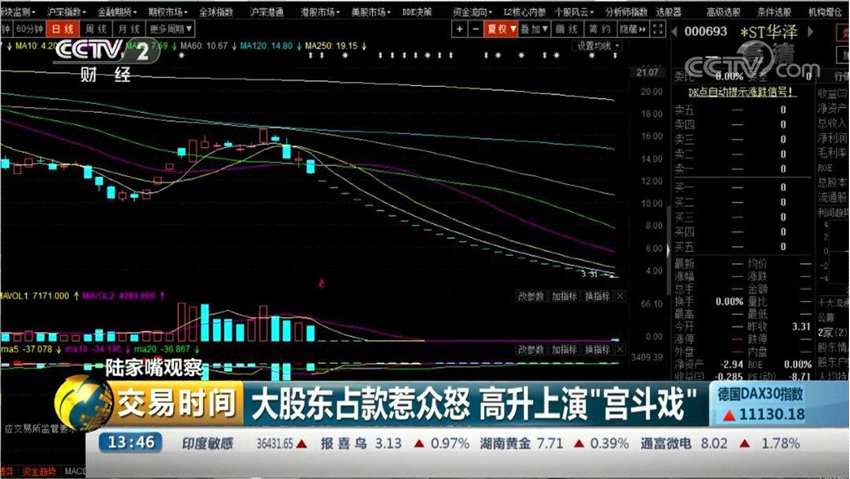Go to next stock with right arrow
The width and height of the screenshot is (850, 479).
coord(812,31)
